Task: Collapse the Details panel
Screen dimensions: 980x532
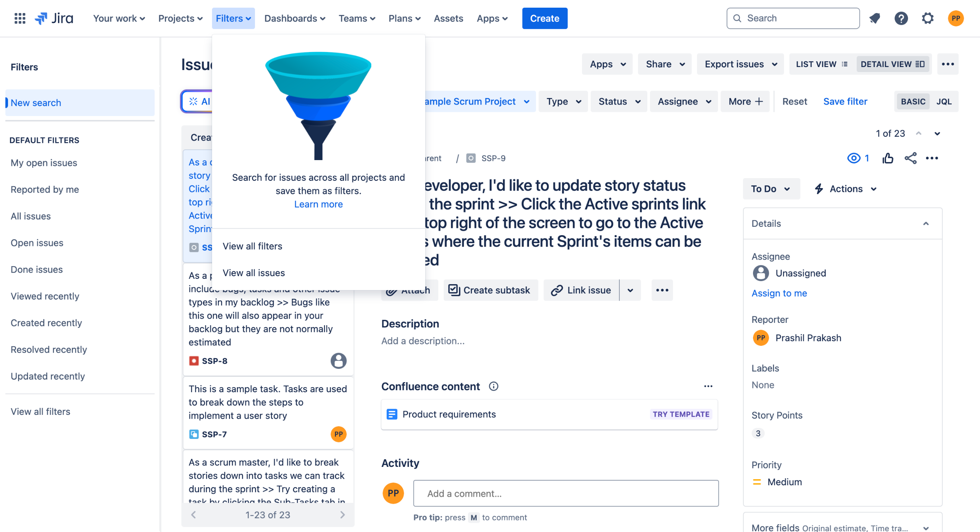Action: click(x=926, y=224)
